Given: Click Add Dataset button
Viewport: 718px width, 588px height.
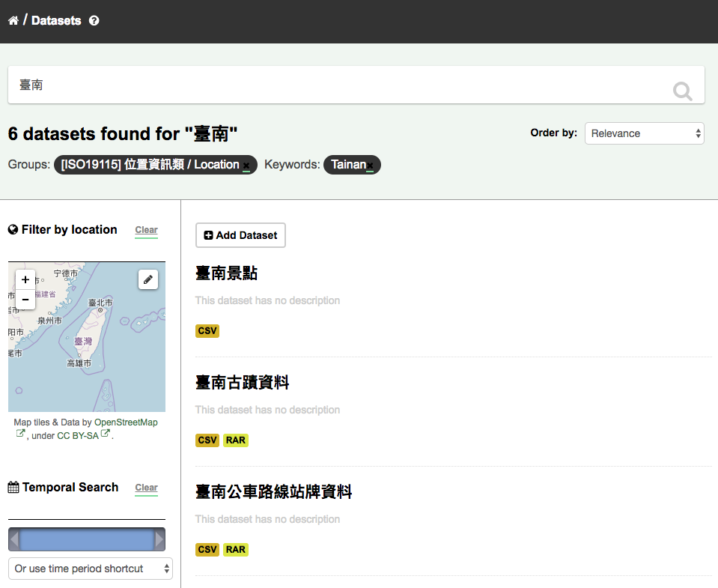Looking at the screenshot, I should 240,235.
